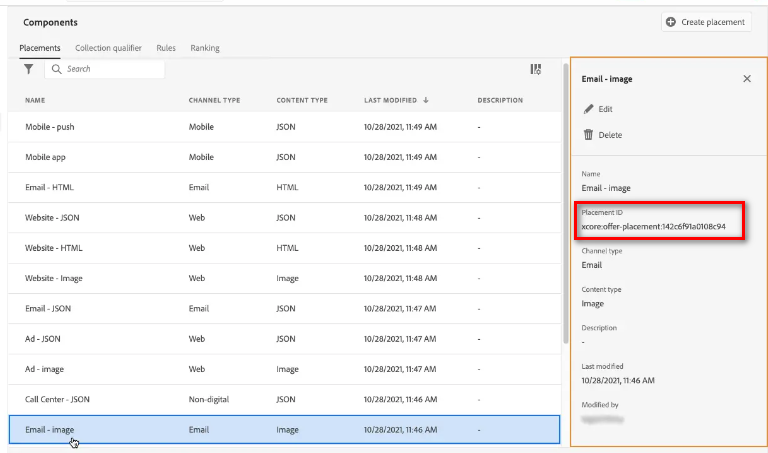Click the table vertical scrollbar
768x453 pixels.
coord(563,200)
